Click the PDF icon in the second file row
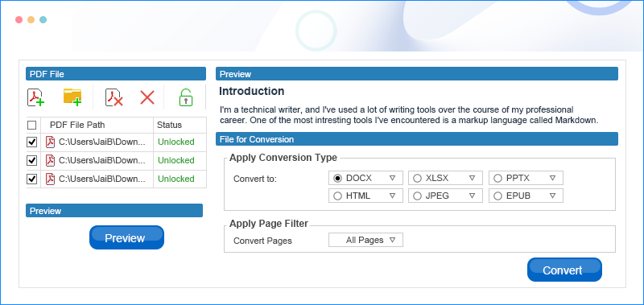644x305 pixels. click(x=50, y=160)
